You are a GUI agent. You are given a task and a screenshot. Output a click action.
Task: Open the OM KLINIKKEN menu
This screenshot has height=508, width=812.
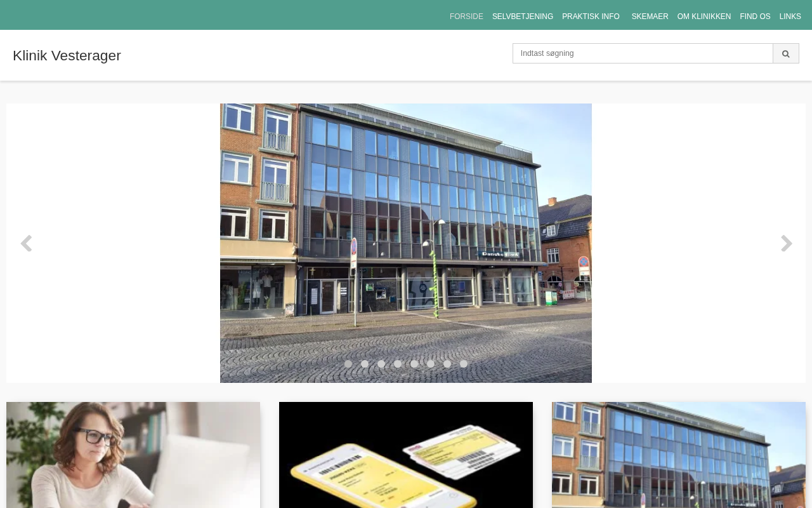tap(704, 17)
